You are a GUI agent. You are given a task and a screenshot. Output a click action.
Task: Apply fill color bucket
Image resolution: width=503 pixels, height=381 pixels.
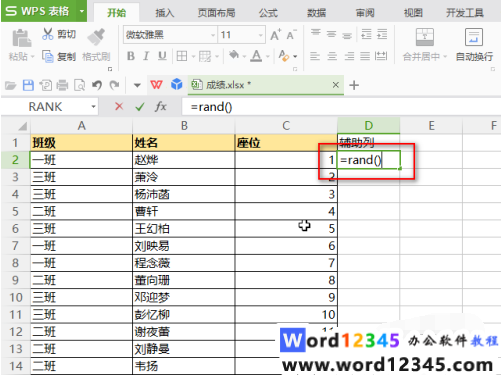pos(234,55)
